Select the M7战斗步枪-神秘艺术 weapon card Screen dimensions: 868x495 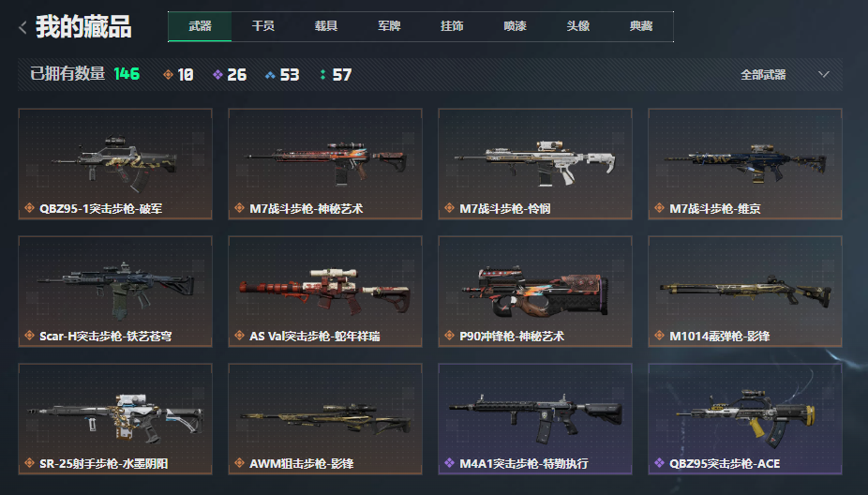(x=325, y=164)
